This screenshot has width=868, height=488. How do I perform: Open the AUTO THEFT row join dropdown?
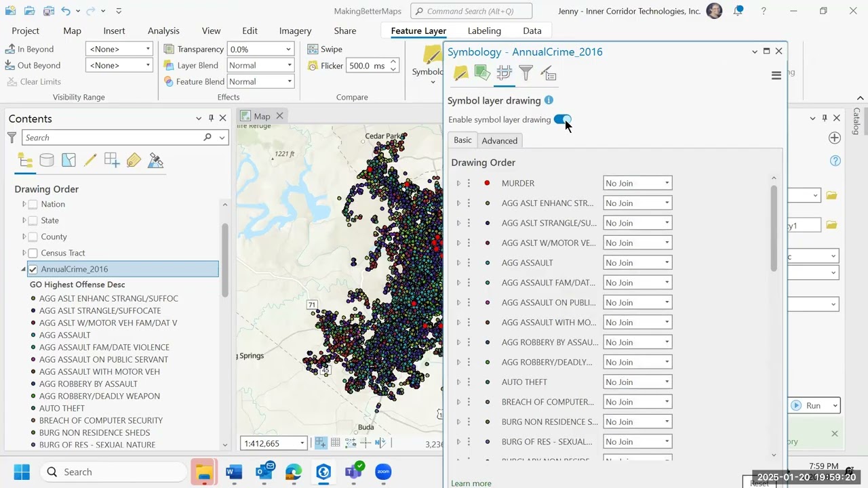pyautogui.click(x=637, y=382)
